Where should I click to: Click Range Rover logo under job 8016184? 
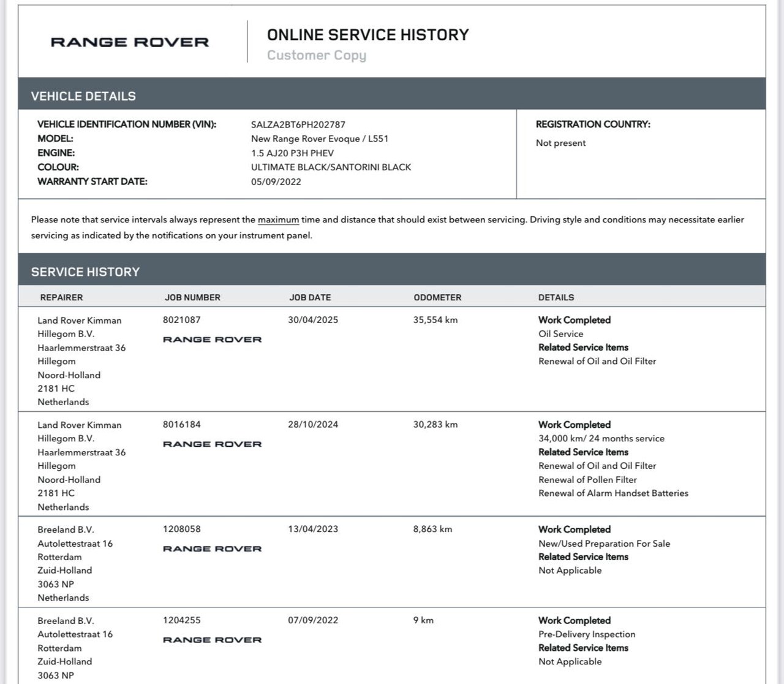212,444
